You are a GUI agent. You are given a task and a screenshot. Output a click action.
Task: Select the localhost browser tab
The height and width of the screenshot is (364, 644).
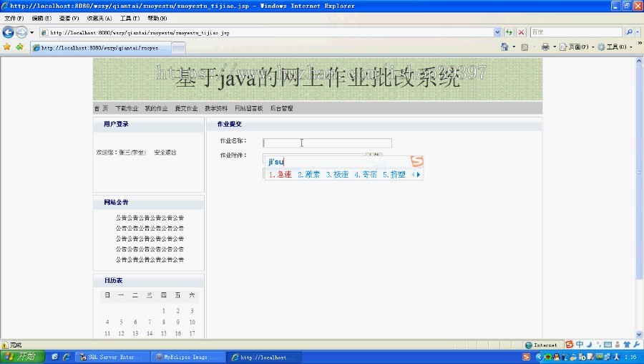[101, 48]
